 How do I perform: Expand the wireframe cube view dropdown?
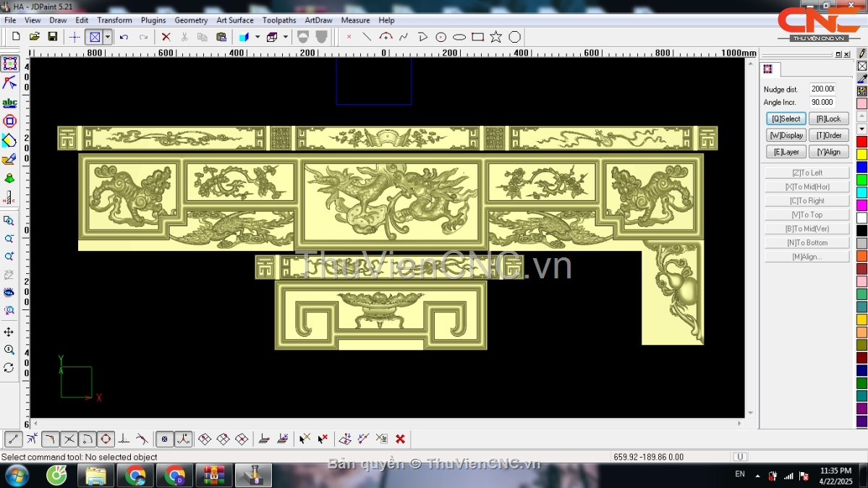(x=286, y=37)
